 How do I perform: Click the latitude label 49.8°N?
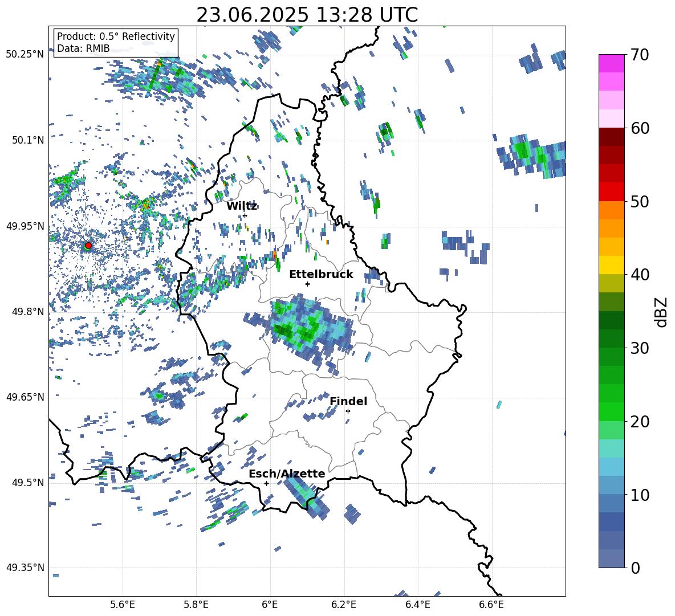point(28,312)
